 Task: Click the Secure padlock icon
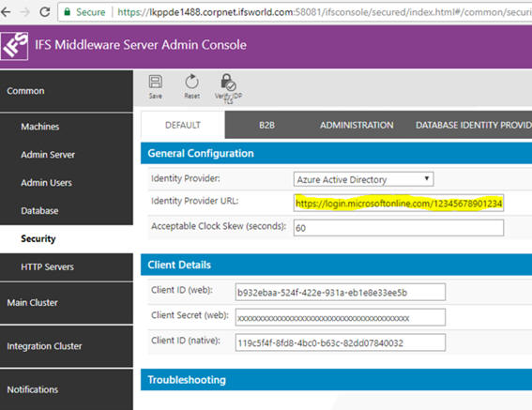pyautogui.click(x=68, y=12)
